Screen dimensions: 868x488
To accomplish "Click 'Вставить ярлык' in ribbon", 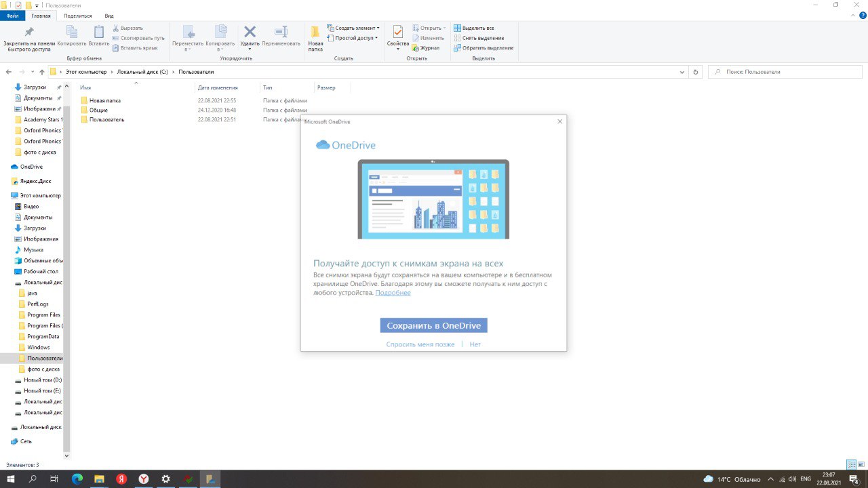I will click(x=134, y=47).
